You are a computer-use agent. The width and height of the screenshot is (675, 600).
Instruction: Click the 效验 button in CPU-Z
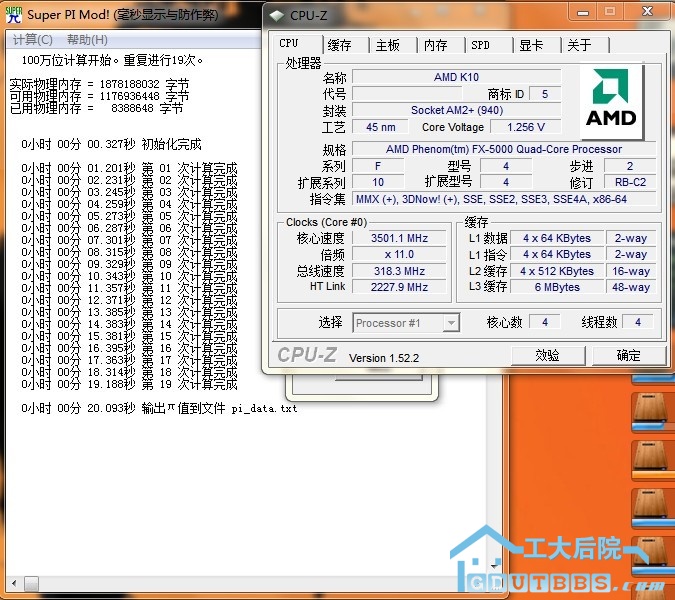(x=548, y=356)
